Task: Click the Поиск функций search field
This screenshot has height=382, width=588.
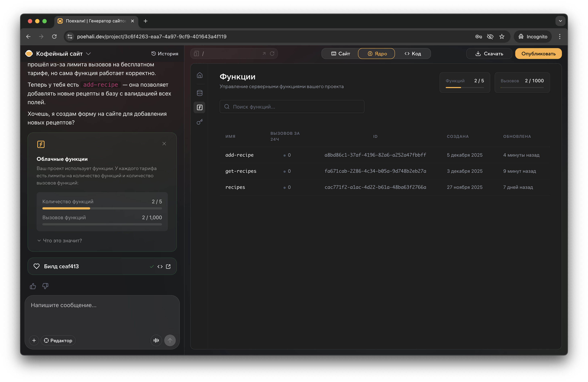Action: point(292,107)
